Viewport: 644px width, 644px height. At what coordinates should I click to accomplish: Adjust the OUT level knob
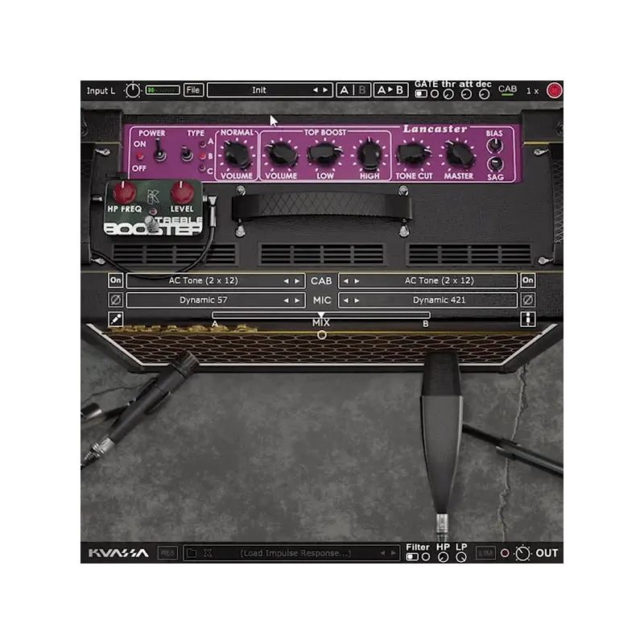click(522, 554)
